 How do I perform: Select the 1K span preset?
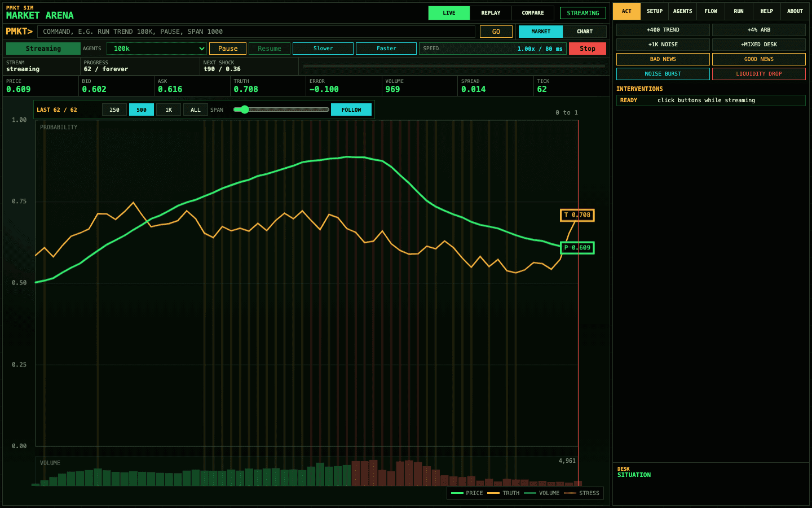pyautogui.click(x=169, y=110)
